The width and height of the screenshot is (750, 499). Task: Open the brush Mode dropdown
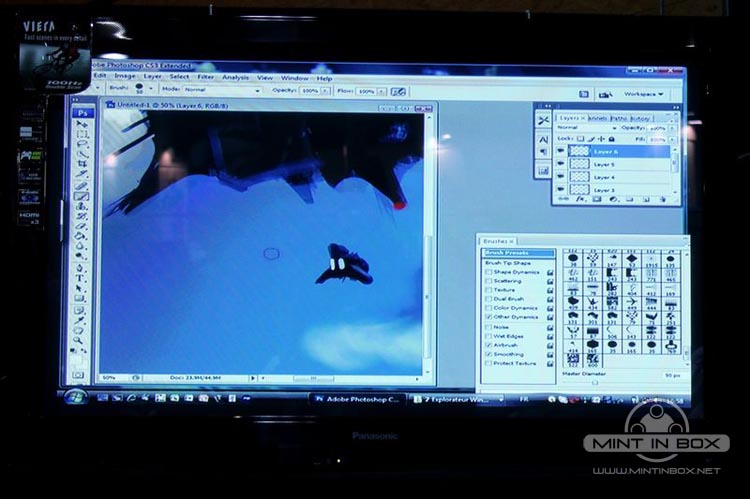point(221,90)
